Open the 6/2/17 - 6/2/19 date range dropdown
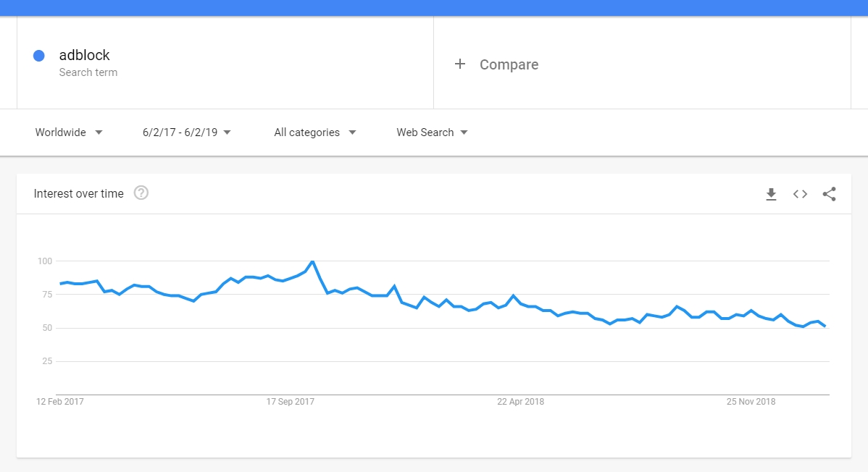The height and width of the screenshot is (472, 868). coord(186,132)
